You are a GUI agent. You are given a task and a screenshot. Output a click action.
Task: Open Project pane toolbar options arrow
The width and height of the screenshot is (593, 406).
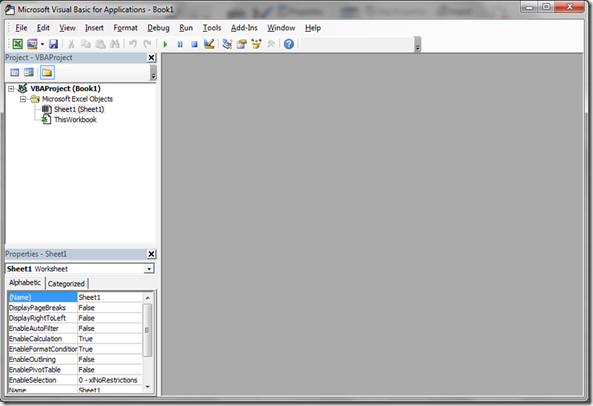[x=153, y=73]
